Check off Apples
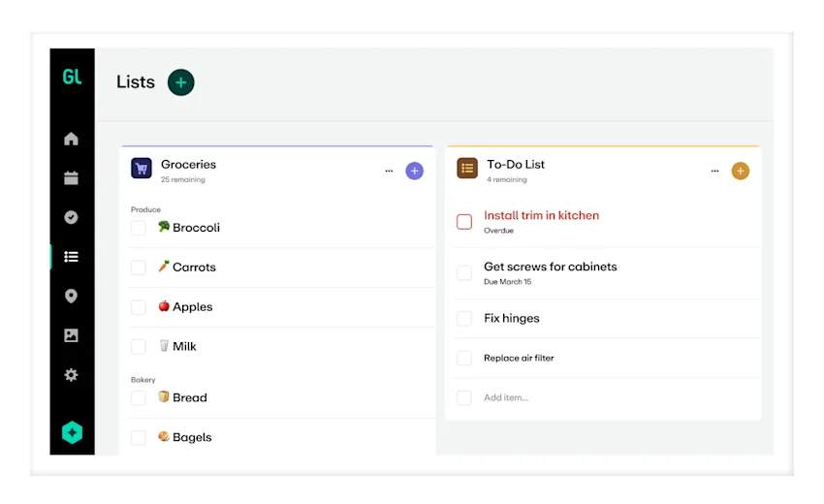The height and width of the screenshot is (504, 824). (139, 307)
